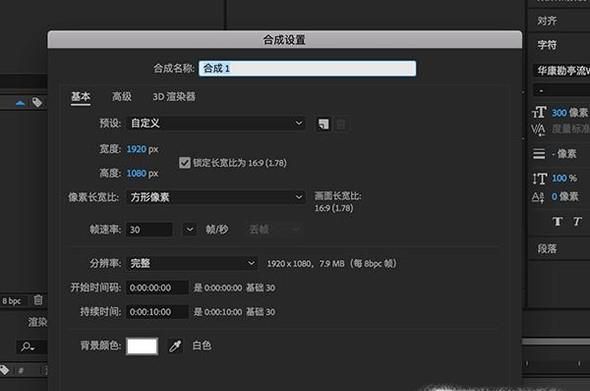Click the 画面长宽比 16:9 (1.78) readout

[x=338, y=202]
